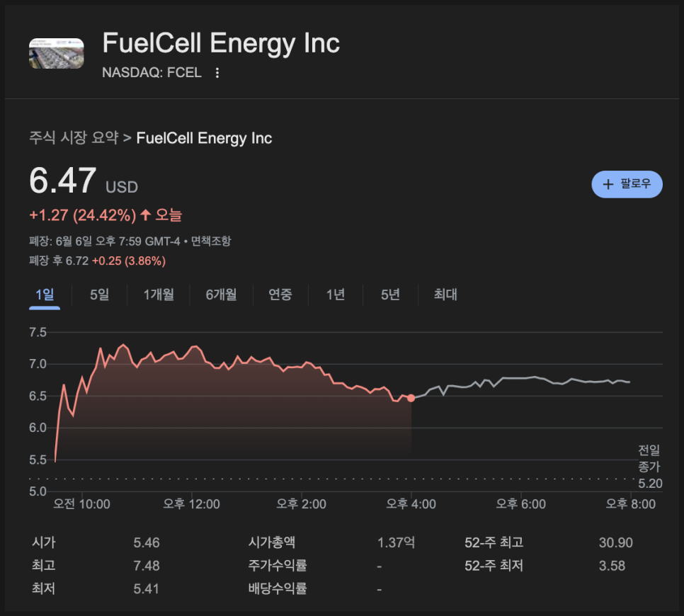Image resolution: width=684 pixels, height=616 pixels.
Task: Click the 시가총액 market cap value
Action: click(396, 543)
